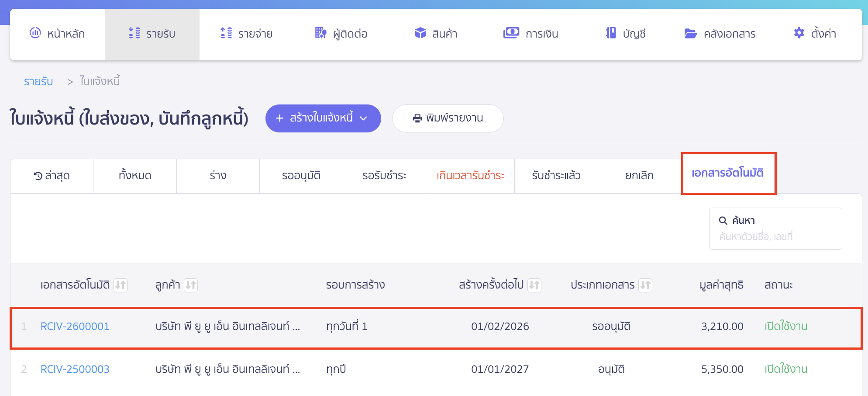Click the sort arrows beside ลูกค้า column
The image size is (868, 396).
[190, 285]
